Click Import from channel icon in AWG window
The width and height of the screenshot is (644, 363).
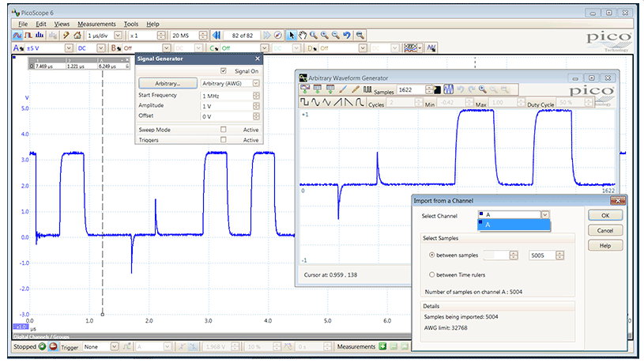coord(305,89)
